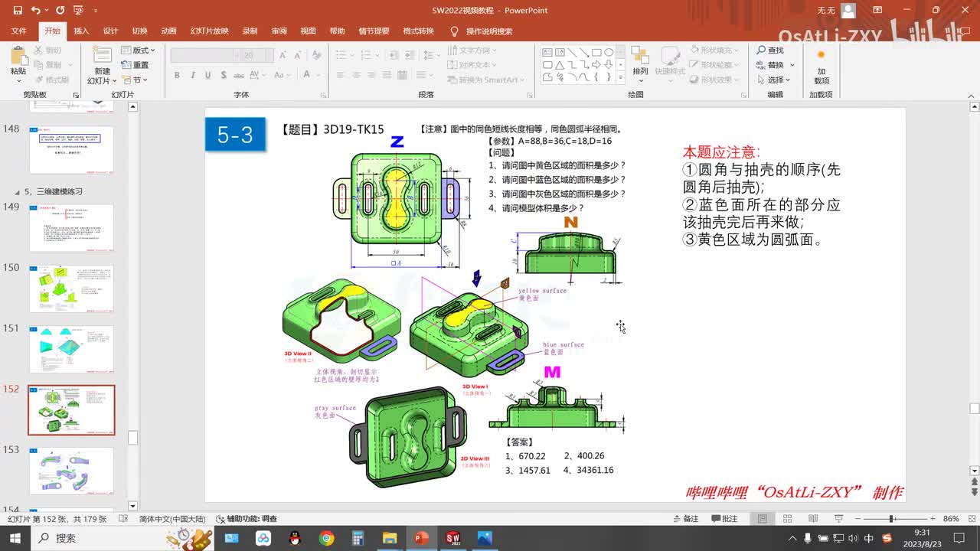Click the ellipse shape in the shapes gallery
Screen dimensions: 980x551
(609, 52)
